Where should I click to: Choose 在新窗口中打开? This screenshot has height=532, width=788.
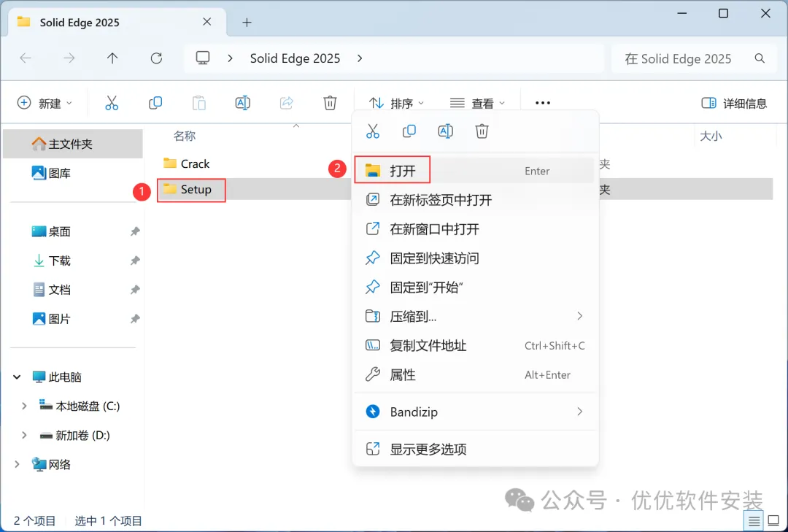[x=475, y=229]
